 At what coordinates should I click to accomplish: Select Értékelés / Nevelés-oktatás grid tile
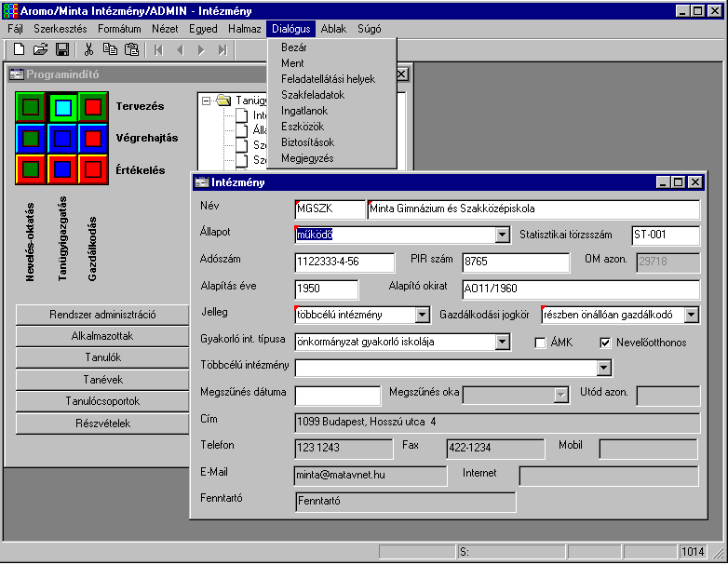(31, 169)
